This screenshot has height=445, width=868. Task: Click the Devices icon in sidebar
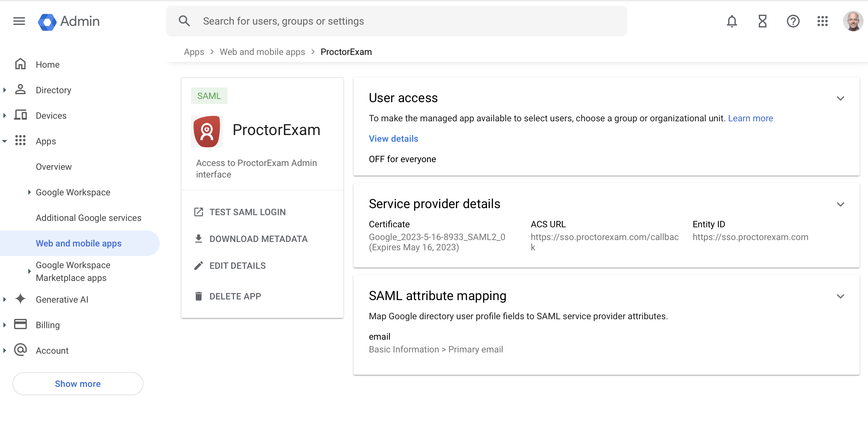click(x=20, y=115)
